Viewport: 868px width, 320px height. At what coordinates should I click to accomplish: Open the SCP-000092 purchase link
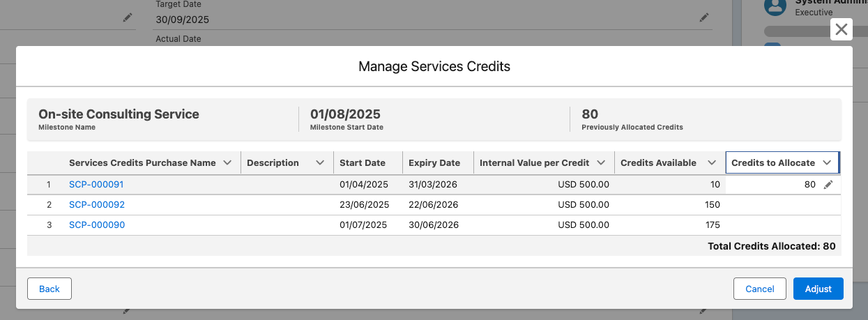[x=96, y=205]
